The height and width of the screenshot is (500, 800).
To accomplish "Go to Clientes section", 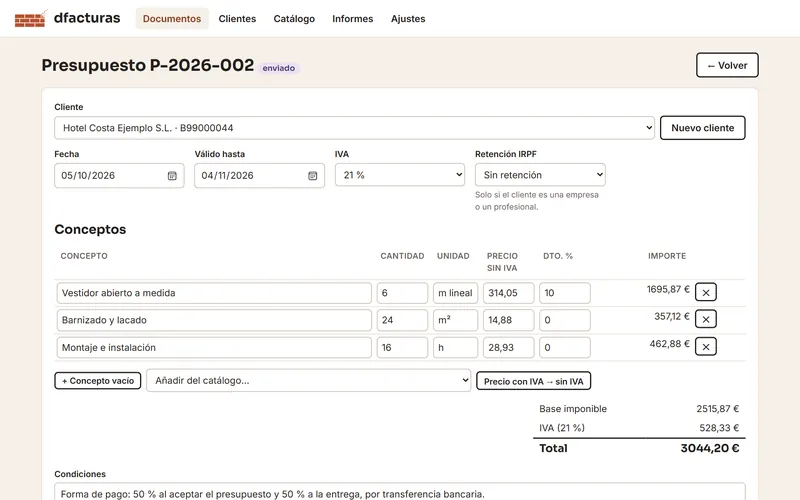I will (x=237, y=19).
